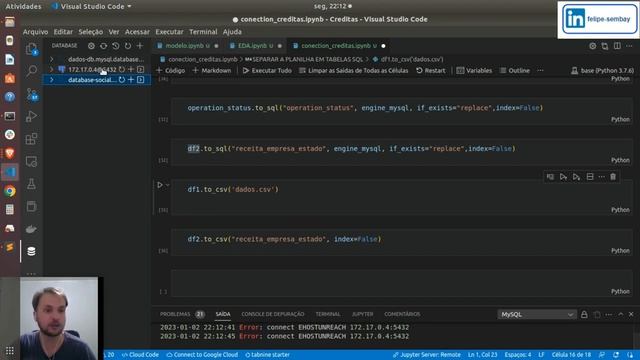The height and width of the screenshot is (360, 640).
Task: Open Remote Explorer view in activity bar
Action: pyautogui.click(x=31, y=162)
